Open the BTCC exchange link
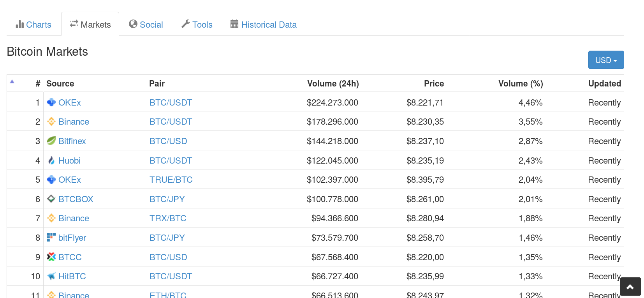 tap(70, 257)
